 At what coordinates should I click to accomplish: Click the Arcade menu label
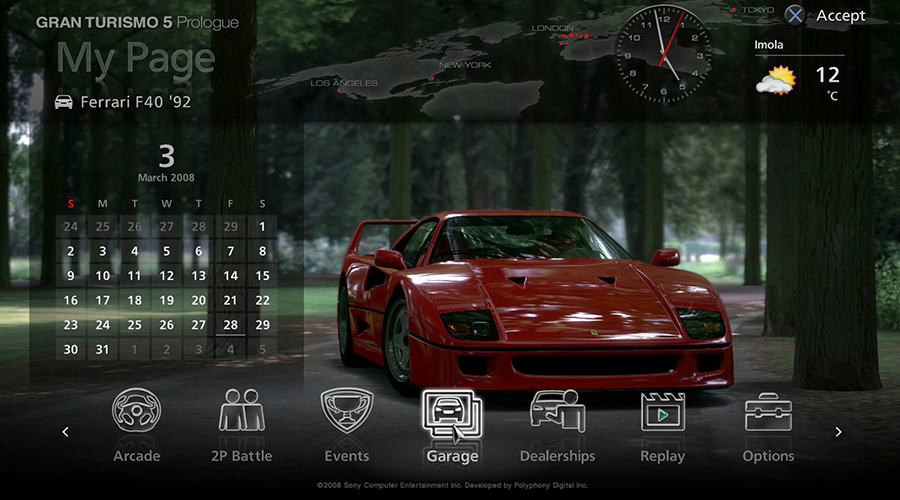[x=137, y=456]
